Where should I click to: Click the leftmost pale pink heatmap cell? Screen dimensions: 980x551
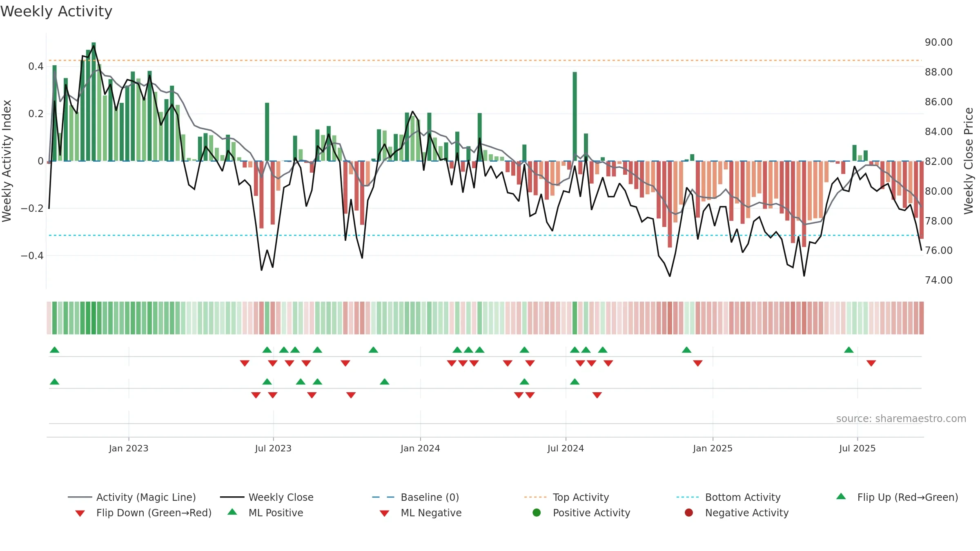pos(49,318)
